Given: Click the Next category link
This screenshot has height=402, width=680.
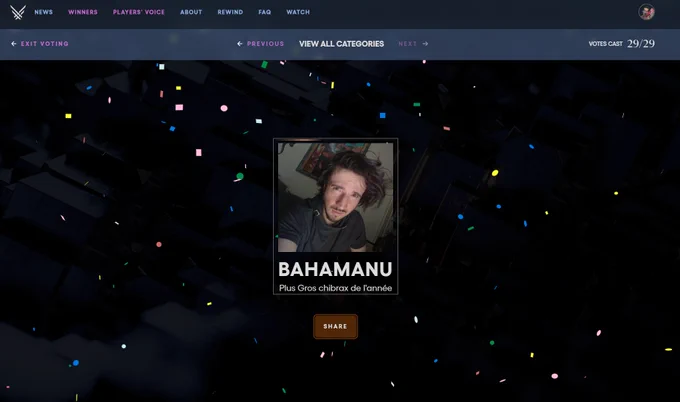Looking at the screenshot, I should click(x=413, y=44).
